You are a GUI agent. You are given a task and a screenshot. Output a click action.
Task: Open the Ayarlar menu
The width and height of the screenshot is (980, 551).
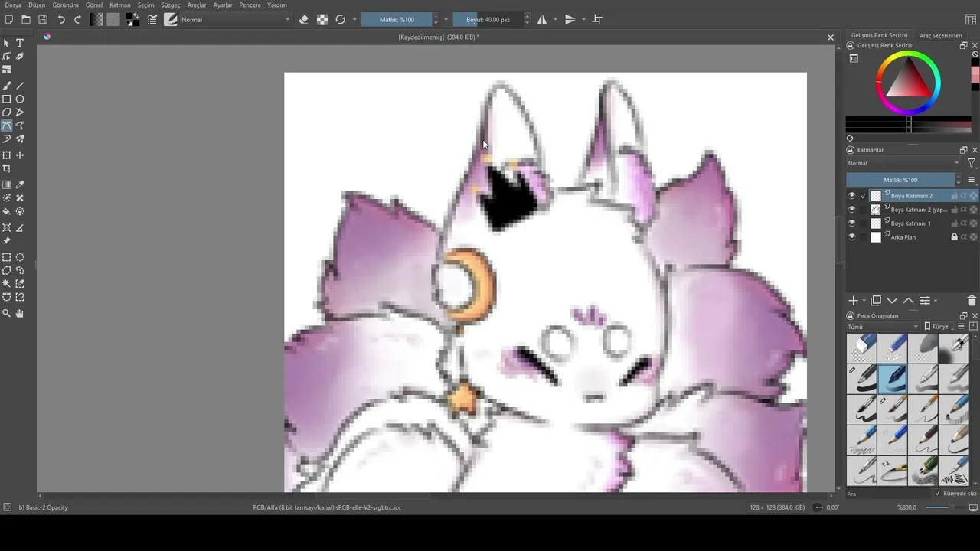pyautogui.click(x=223, y=5)
